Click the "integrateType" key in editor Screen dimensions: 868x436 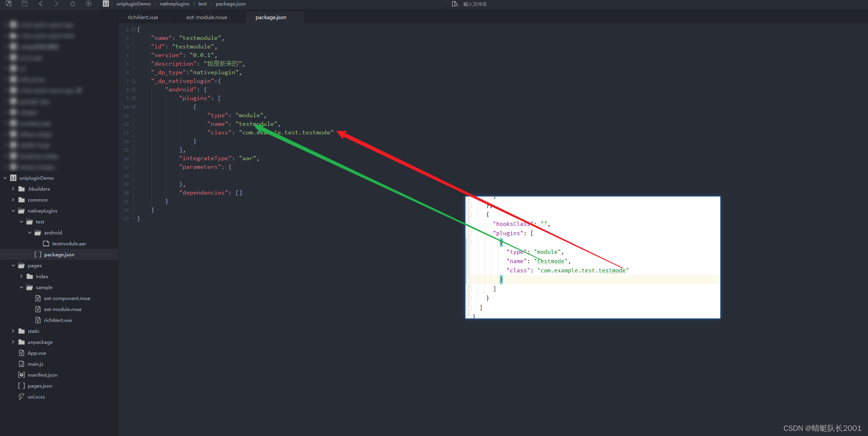[x=206, y=158]
